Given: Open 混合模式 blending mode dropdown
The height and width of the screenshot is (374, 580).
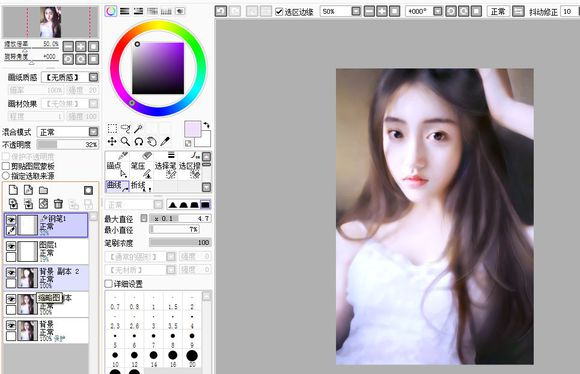Looking at the screenshot, I should click(93, 132).
